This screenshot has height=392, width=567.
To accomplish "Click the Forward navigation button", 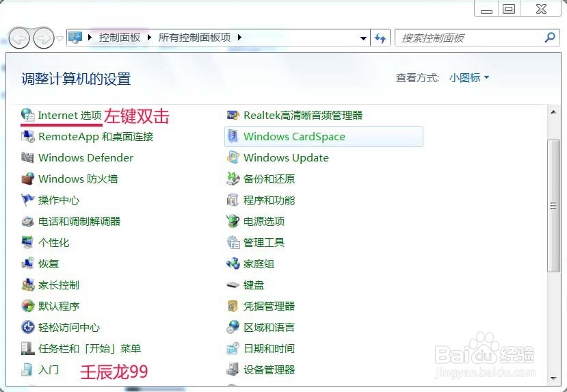I will click(44, 38).
